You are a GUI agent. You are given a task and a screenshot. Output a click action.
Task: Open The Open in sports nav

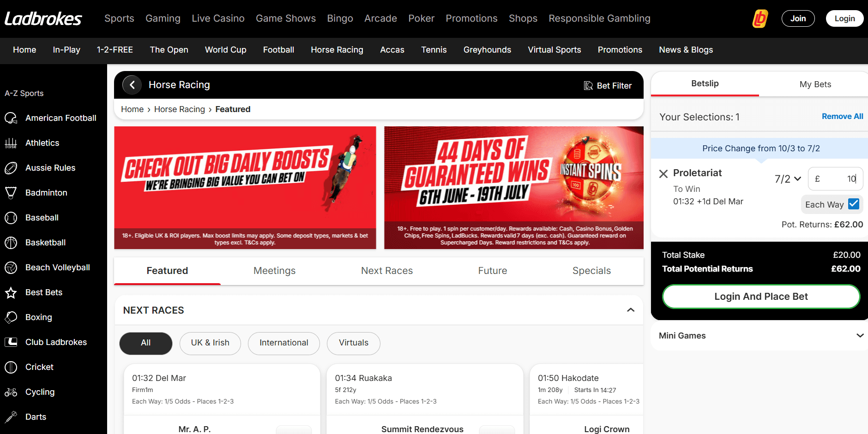169,50
